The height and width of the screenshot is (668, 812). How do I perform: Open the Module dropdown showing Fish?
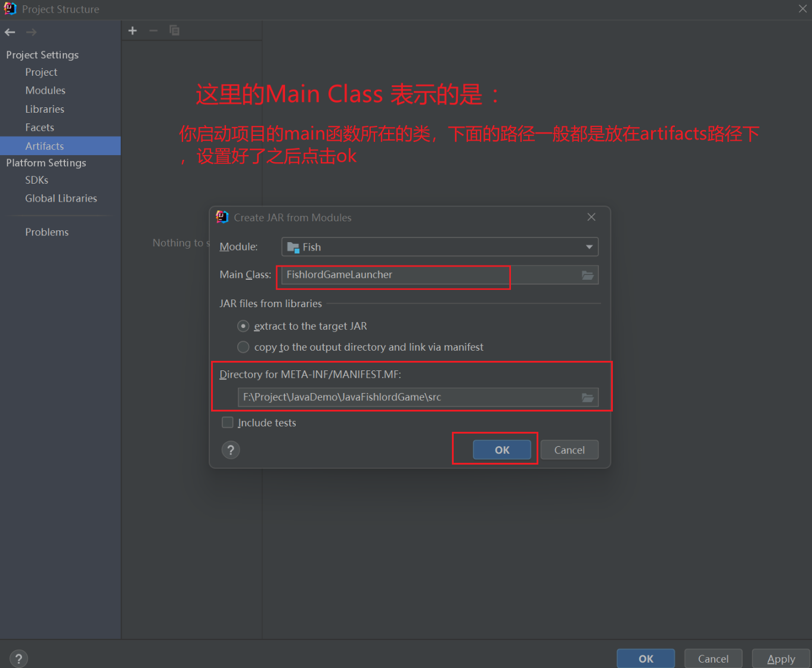tap(440, 247)
